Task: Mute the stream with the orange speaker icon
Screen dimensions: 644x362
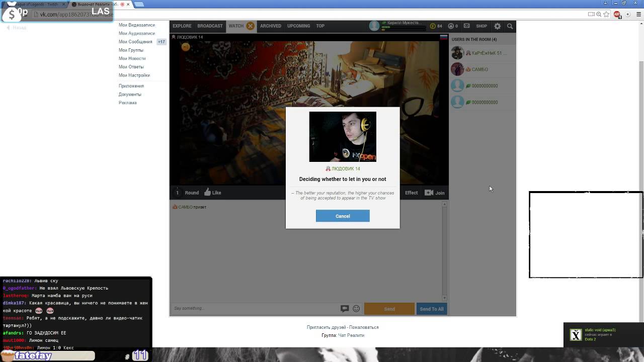Action: [x=186, y=47]
